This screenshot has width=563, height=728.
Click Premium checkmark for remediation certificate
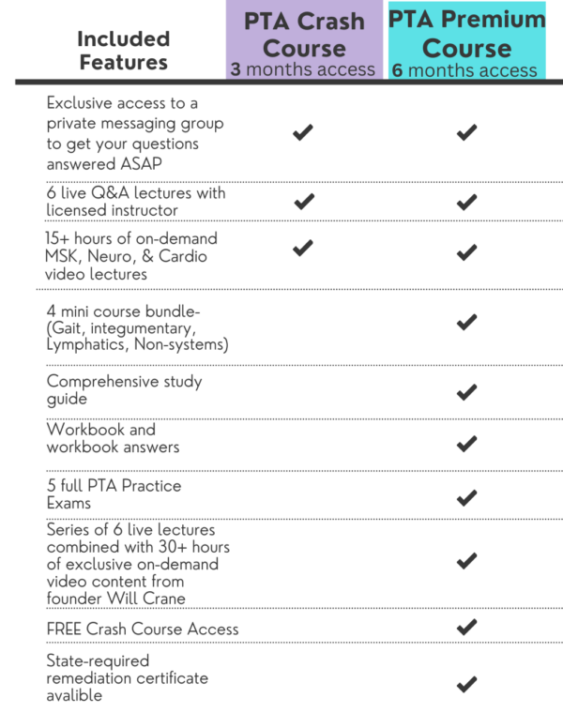coord(466,683)
